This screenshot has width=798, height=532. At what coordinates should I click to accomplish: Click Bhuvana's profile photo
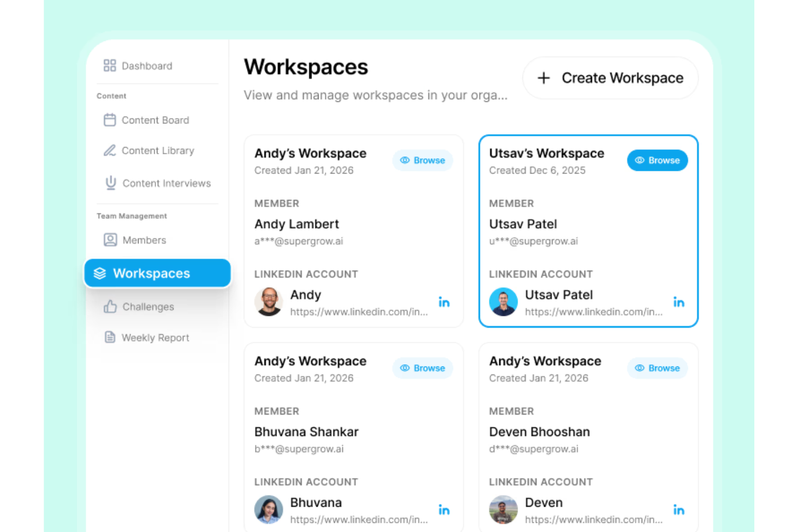point(269,509)
